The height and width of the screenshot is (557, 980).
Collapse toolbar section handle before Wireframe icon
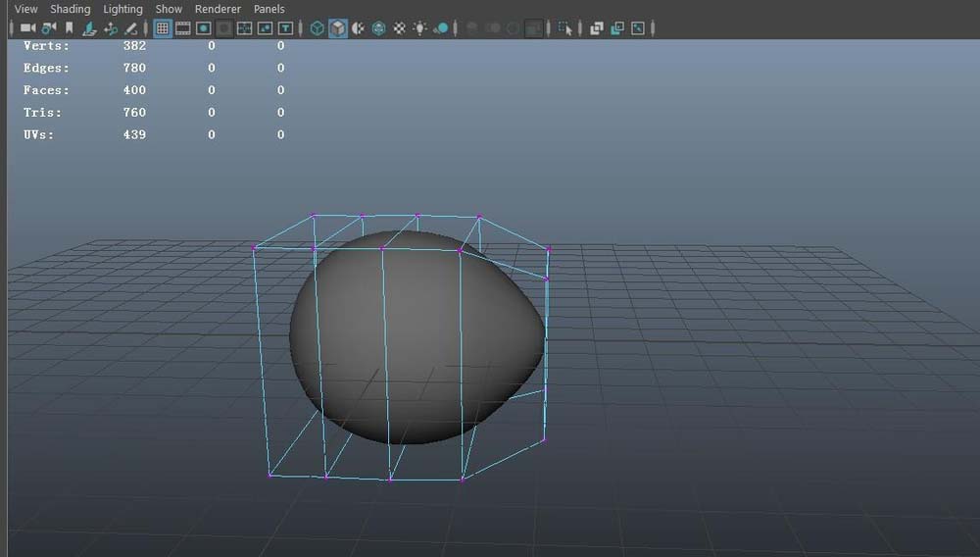pyautogui.click(x=301, y=28)
